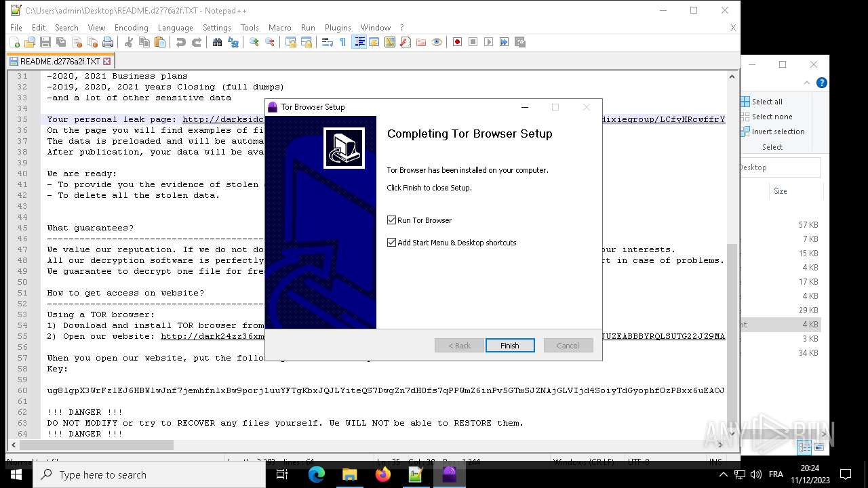The image size is (868, 488).
Task: Click the Paste clipboard icon
Action: point(160,42)
